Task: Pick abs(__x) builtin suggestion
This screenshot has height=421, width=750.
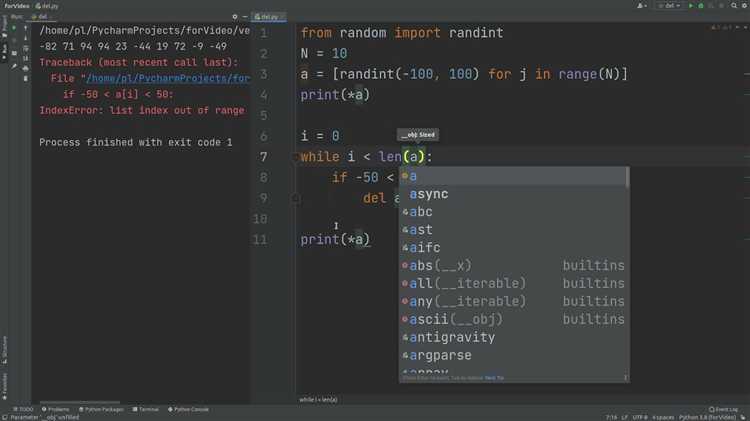Action: tap(513, 266)
